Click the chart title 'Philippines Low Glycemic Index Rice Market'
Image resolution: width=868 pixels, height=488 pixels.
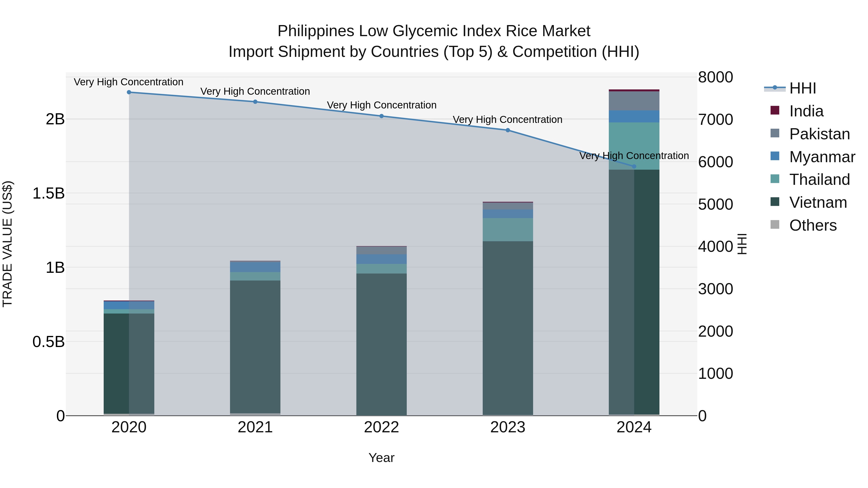tap(434, 31)
